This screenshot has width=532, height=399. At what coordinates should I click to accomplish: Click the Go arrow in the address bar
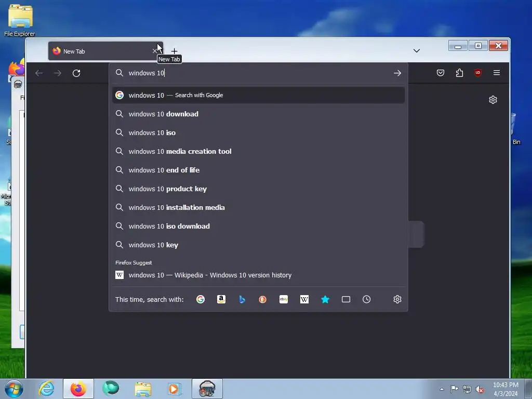(x=397, y=73)
